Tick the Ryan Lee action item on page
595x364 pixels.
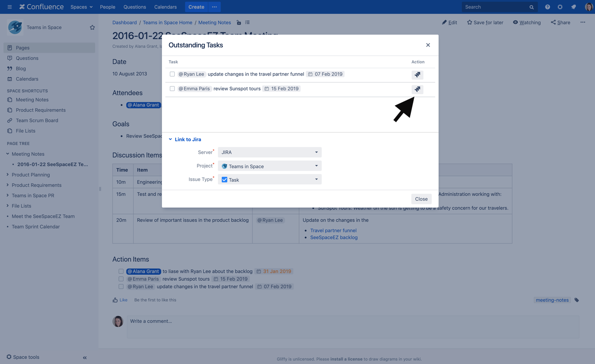(121, 287)
